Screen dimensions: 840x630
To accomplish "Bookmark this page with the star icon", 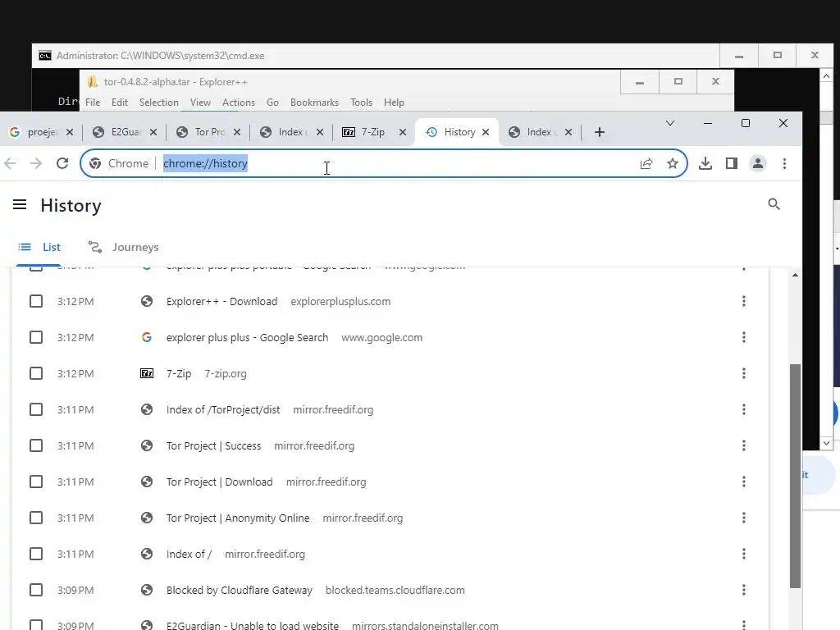I will (x=673, y=163).
